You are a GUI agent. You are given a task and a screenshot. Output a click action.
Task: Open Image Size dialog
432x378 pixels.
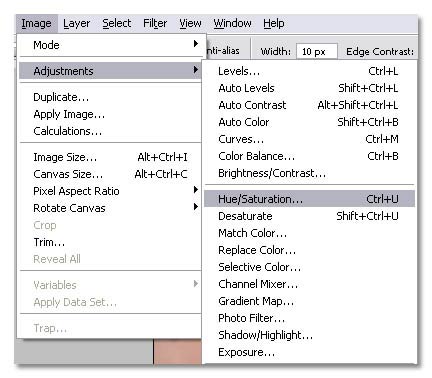[x=110, y=157]
